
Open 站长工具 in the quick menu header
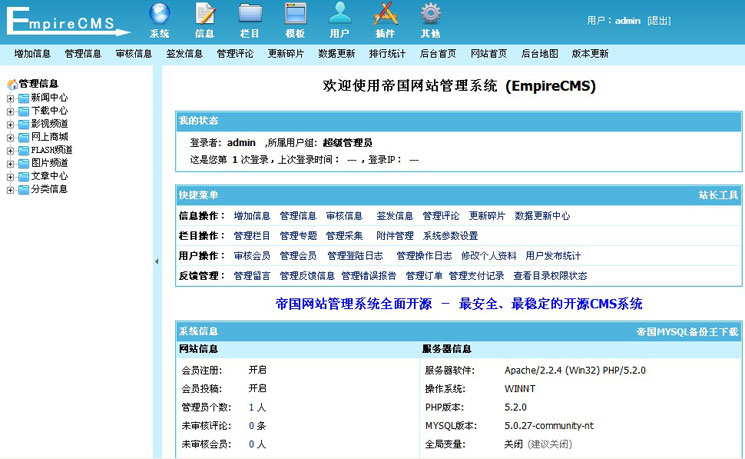click(x=717, y=195)
